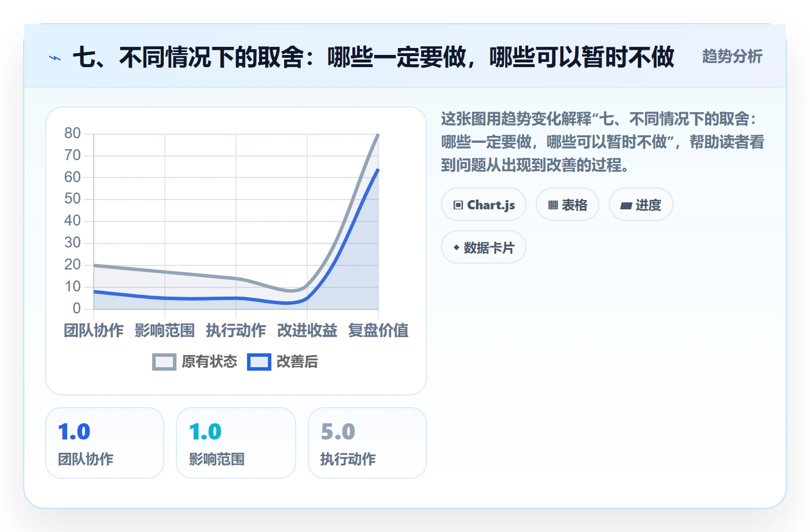
Task: Click the 0 y-axis value
Action: (x=77, y=308)
